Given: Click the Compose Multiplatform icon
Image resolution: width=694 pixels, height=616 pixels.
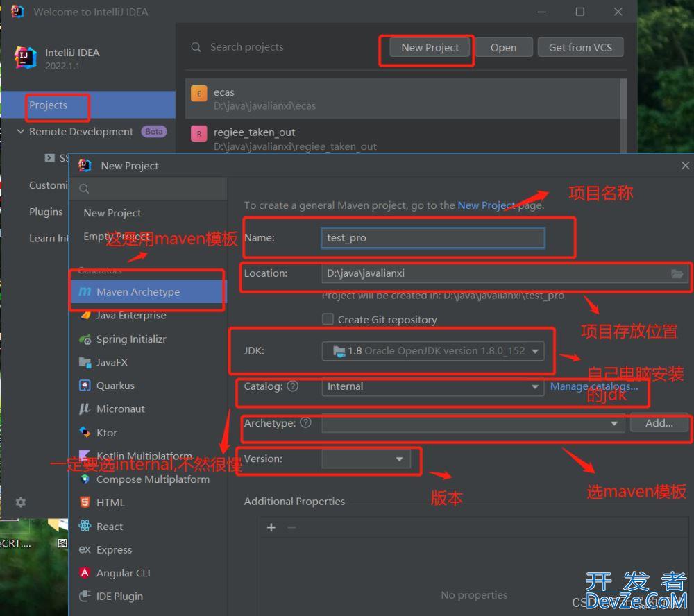Looking at the screenshot, I should coord(85,479).
